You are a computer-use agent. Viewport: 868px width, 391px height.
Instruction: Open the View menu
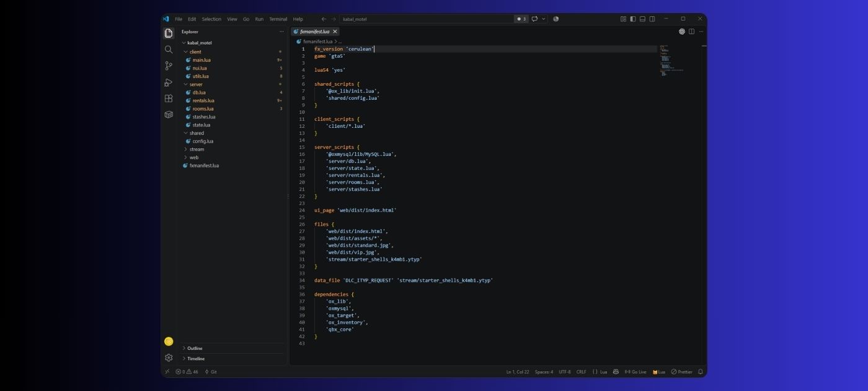click(232, 19)
